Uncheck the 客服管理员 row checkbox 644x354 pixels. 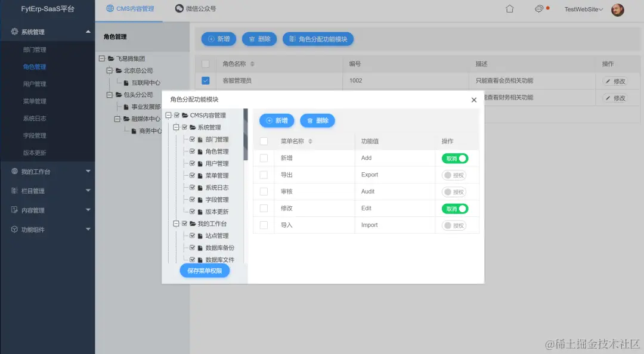(x=206, y=79)
